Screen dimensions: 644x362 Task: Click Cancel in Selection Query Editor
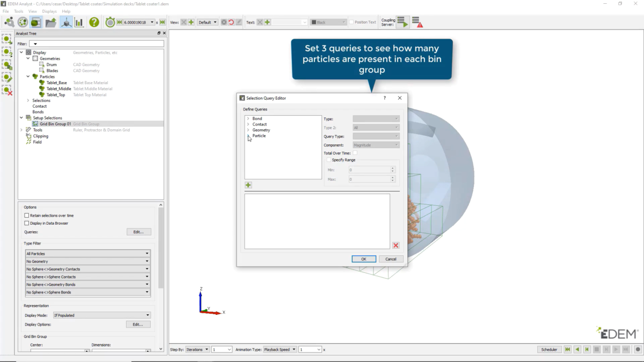click(x=391, y=259)
